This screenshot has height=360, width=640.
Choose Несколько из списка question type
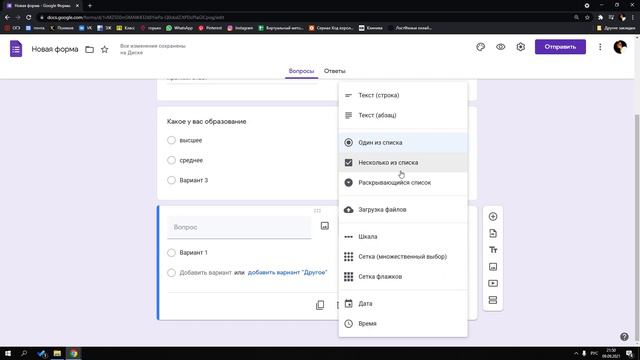tap(403, 162)
